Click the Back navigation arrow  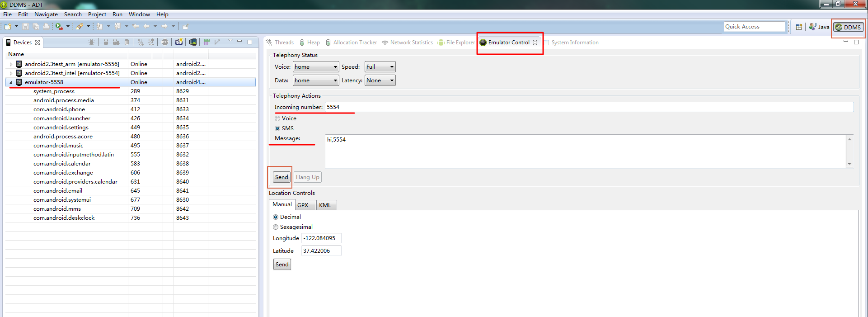tap(146, 27)
